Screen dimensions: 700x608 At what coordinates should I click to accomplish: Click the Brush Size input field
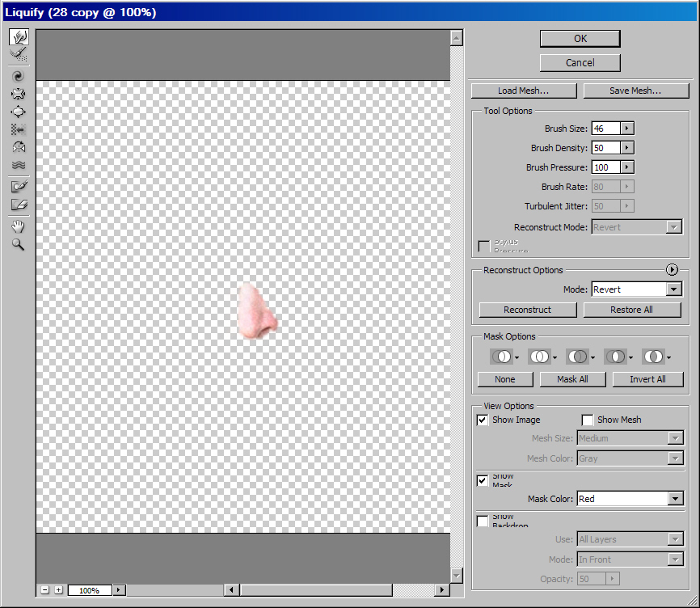coord(605,129)
